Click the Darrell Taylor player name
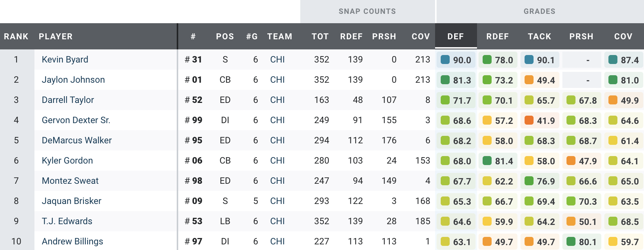This screenshot has height=250, width=644. tap(68, 100)
